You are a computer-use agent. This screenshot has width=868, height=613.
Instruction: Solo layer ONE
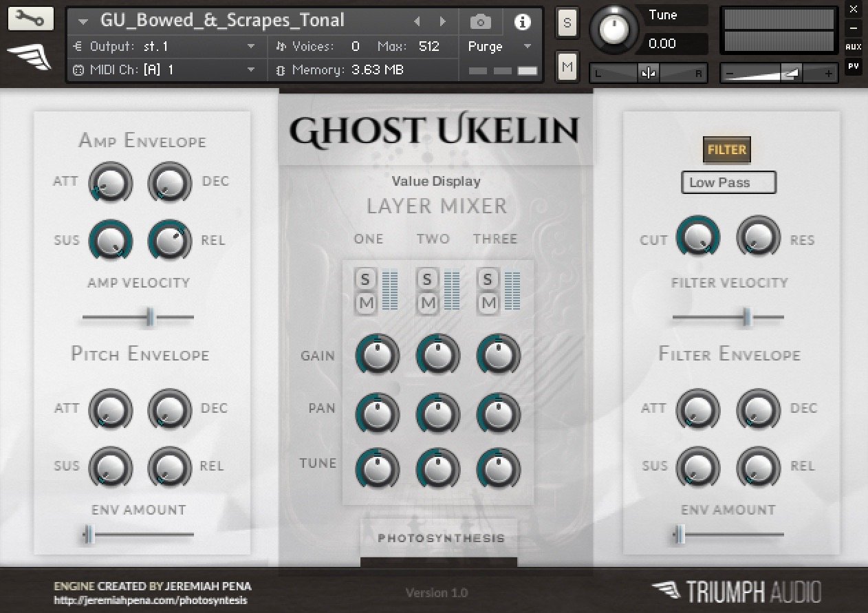[365, 279]
